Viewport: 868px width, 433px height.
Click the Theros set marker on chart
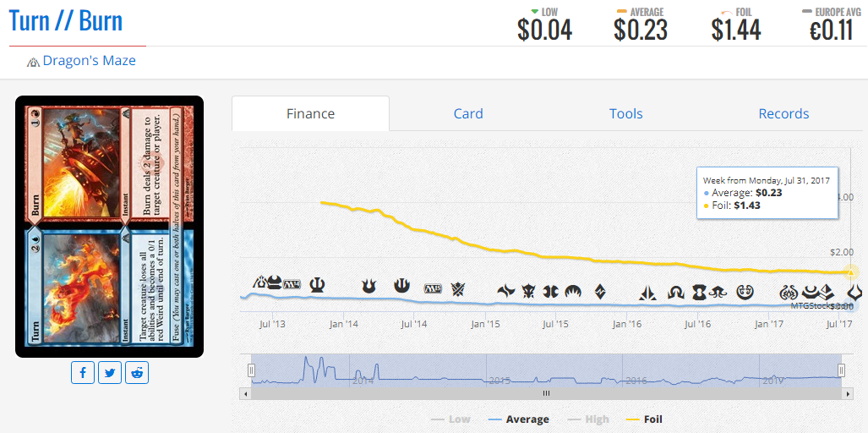(317, 285)
